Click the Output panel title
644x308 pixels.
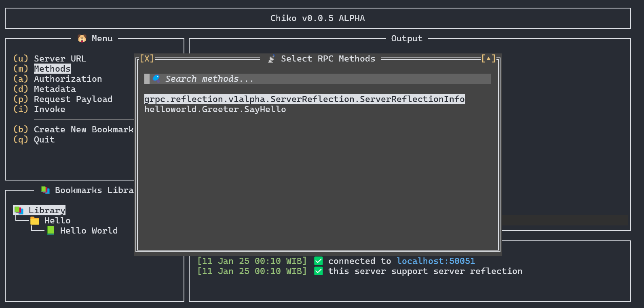(407, 38)
